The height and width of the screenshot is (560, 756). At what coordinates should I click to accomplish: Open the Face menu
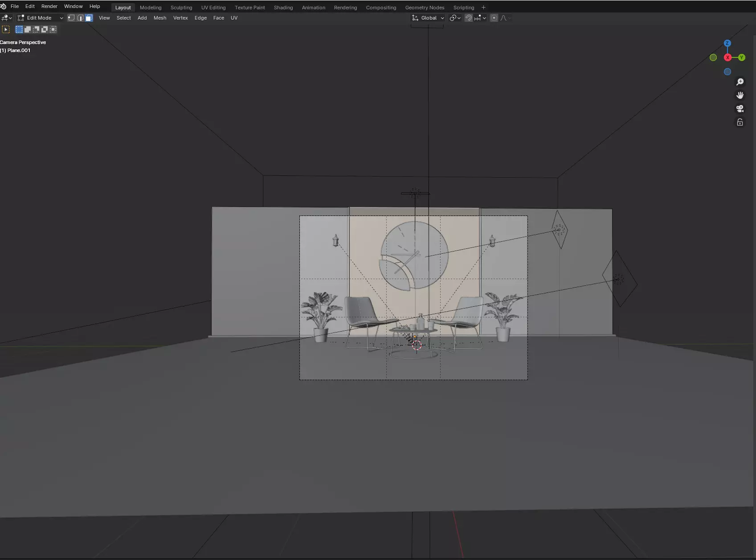point(219,18)
